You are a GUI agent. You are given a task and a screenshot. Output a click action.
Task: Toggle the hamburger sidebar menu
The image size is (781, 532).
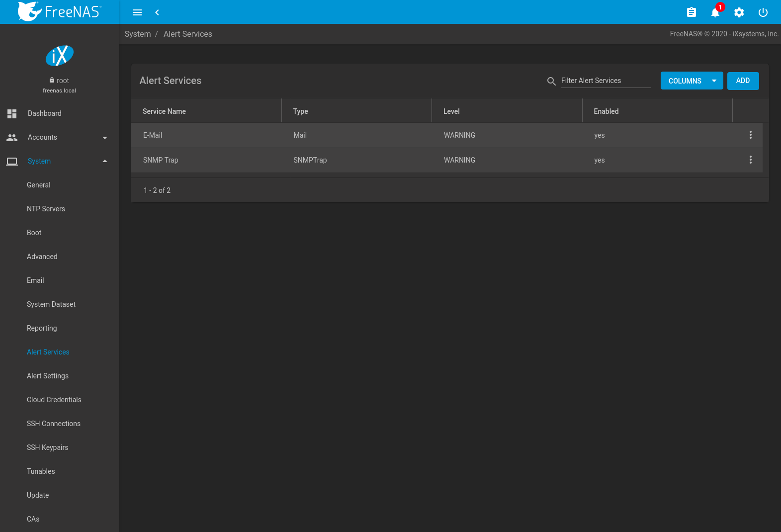[x=137, y=12]
